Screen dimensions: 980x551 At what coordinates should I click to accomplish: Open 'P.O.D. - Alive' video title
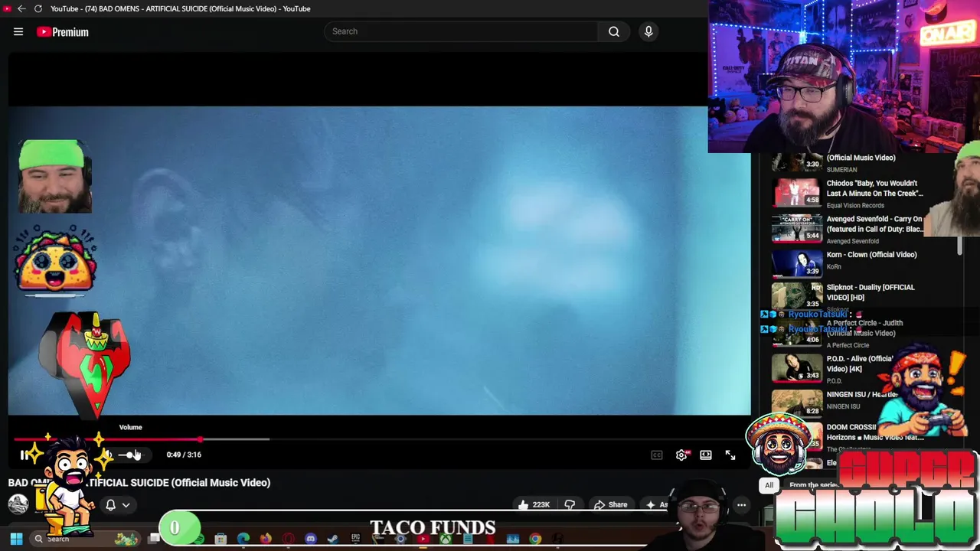(859, 364)
